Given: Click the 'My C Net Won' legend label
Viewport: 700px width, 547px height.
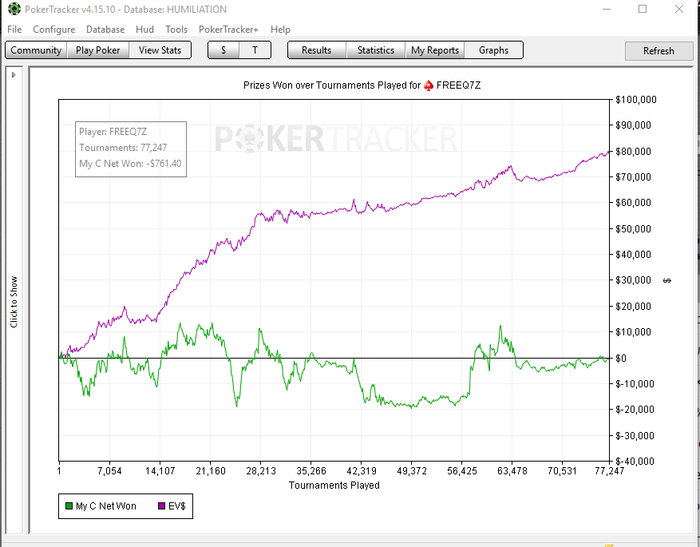Looking at the screenshot, I should pyautogui.click(x=106, y=506).
